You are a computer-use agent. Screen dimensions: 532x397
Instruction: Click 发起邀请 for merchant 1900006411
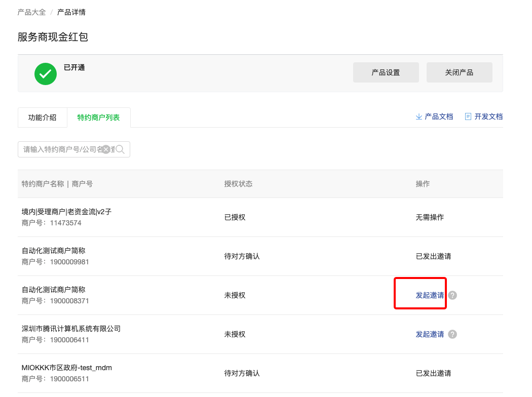(x=429, y=334)
